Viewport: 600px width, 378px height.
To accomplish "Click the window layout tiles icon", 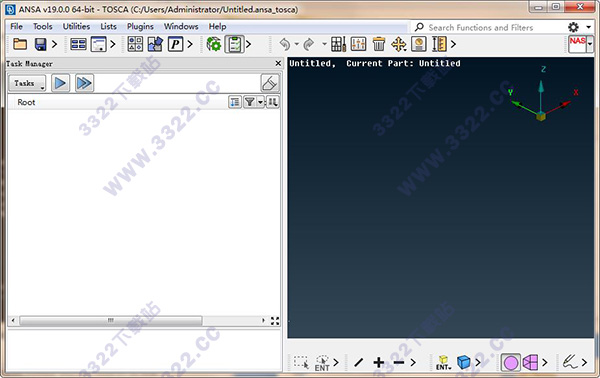I will pyautogui.click(x=78, y=44).
